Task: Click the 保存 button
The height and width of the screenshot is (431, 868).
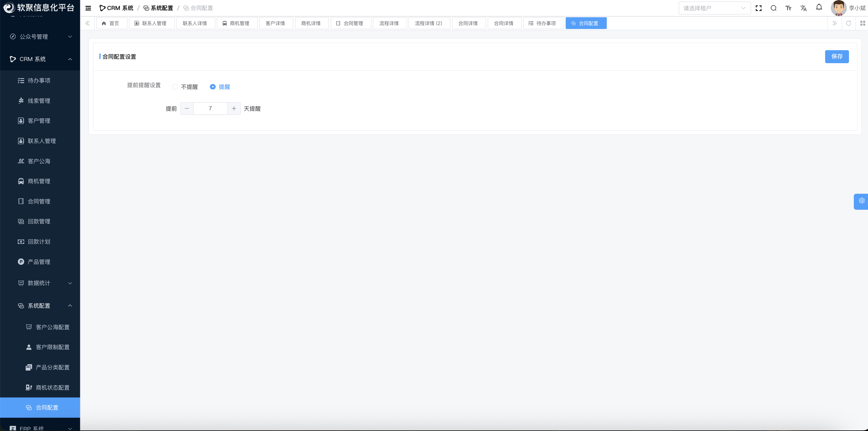Action: point(836,57)
